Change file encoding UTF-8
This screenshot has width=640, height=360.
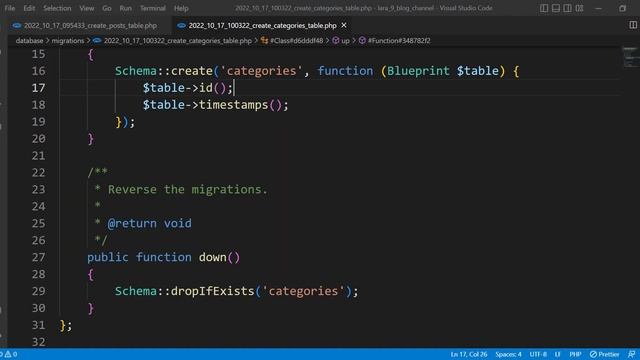point(538,354)
